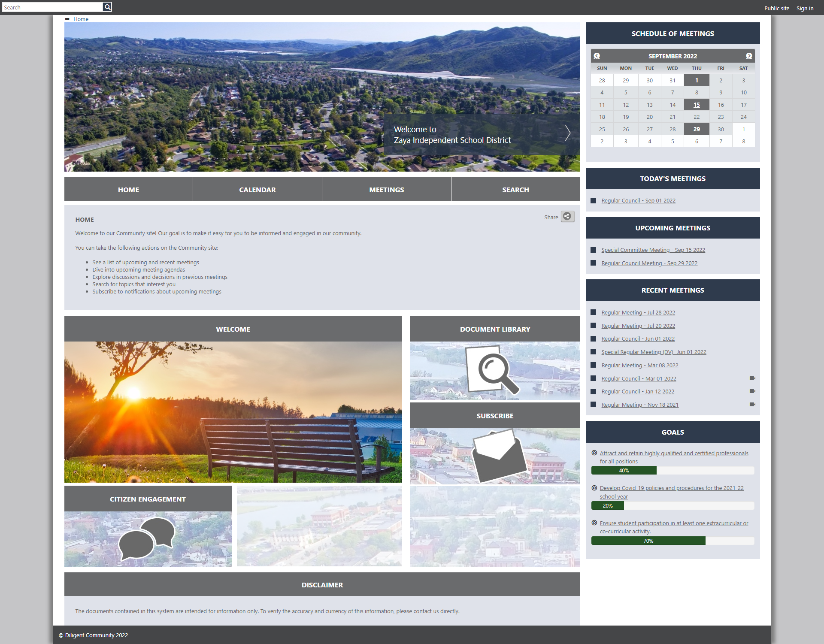Screen dimensions: 824x644
Task: Click the search magnifier icon
Action: coord(107,7)
